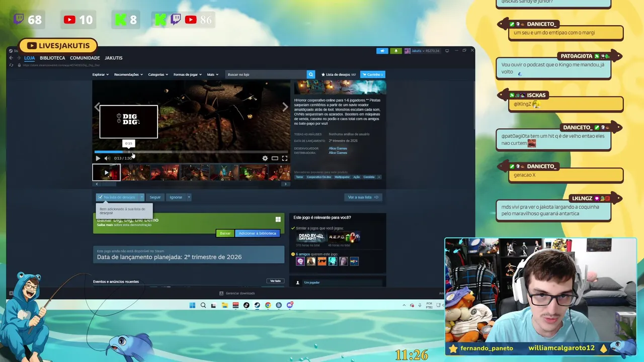Open the announcements megaphone icon
644x362 pixels.
click(382, 51)
